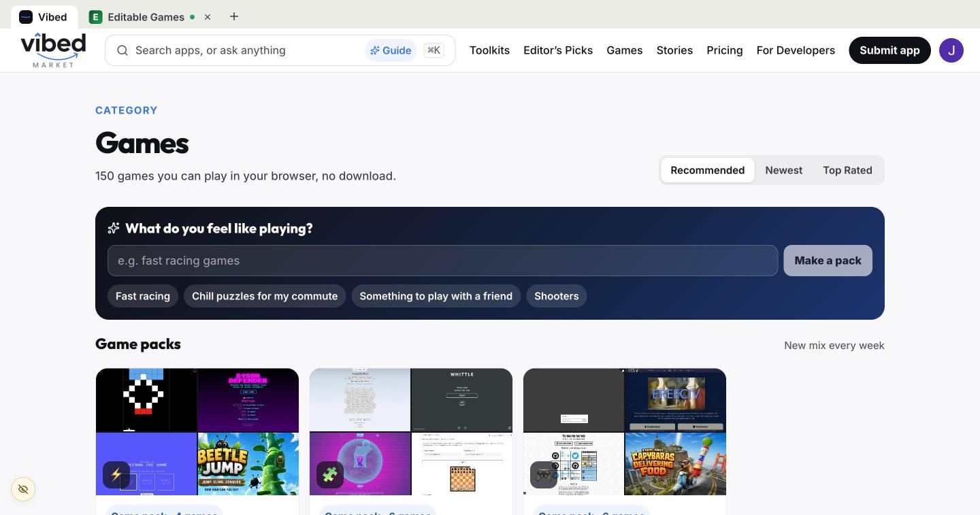The width and height of the screenshot is (980, 515).
Task: Go to Editor's Picks
Action: (x=558, y=50)
